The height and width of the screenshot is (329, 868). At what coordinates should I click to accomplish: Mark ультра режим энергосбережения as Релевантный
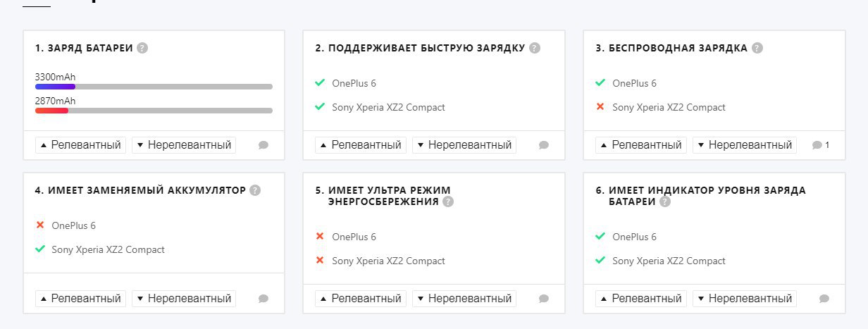click(x=361, y=299)
